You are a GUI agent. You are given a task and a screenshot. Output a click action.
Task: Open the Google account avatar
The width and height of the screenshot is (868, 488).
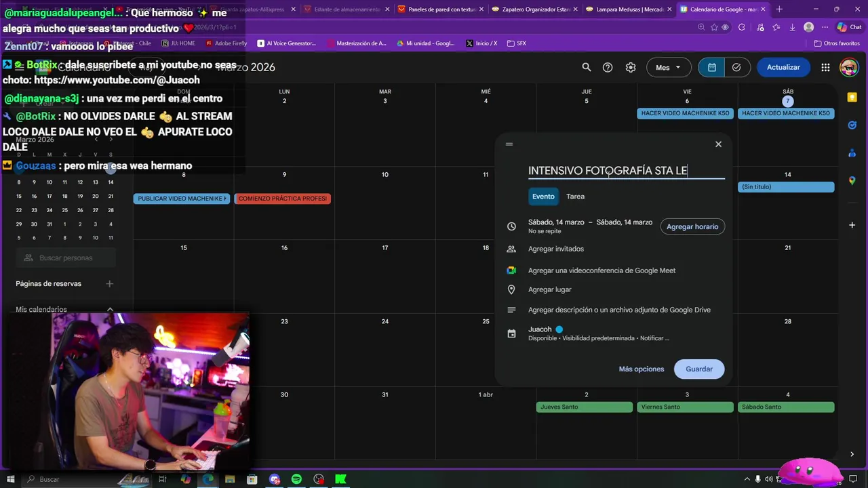tap(849, 67)
